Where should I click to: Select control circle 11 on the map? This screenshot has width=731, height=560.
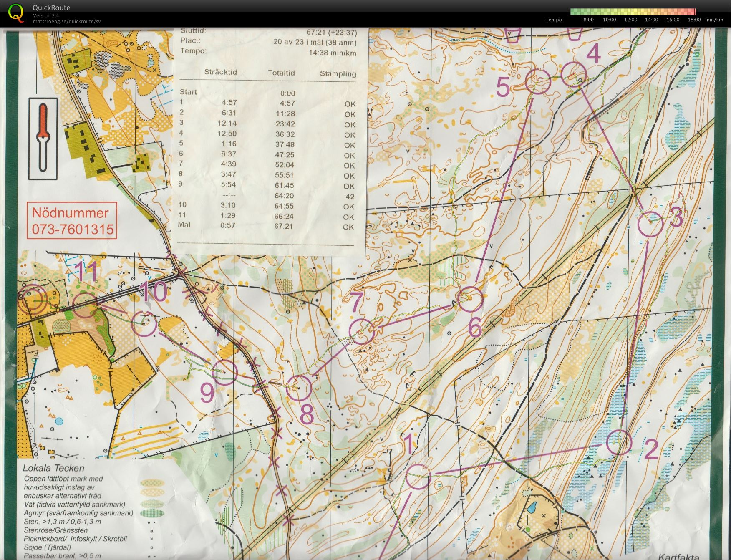point(85,305)
